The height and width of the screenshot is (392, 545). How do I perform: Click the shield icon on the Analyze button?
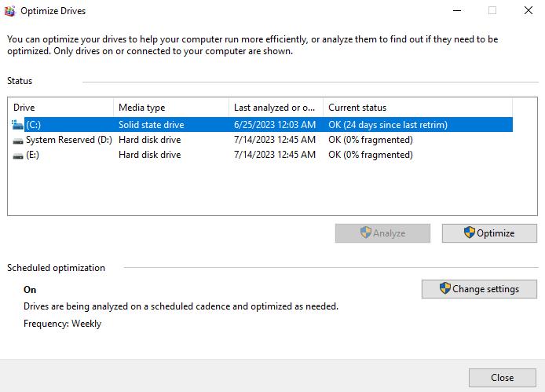365,233
